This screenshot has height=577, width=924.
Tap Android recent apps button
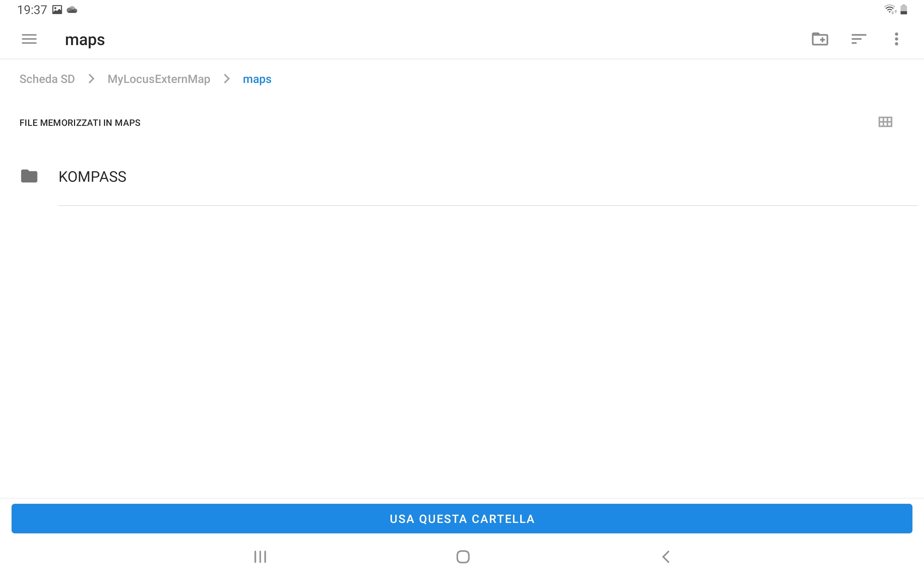pos(260,556)
